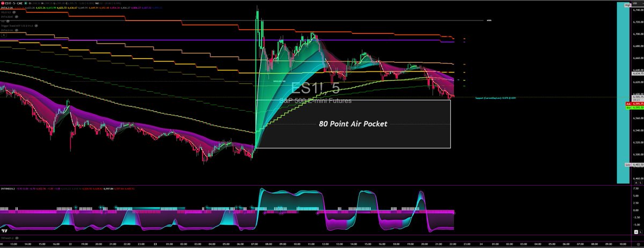Viewport: 644px width, 248px height.
Task: Select the DVTRNDZ4.2 indicator legend
Action: click(x=8, y=189)
